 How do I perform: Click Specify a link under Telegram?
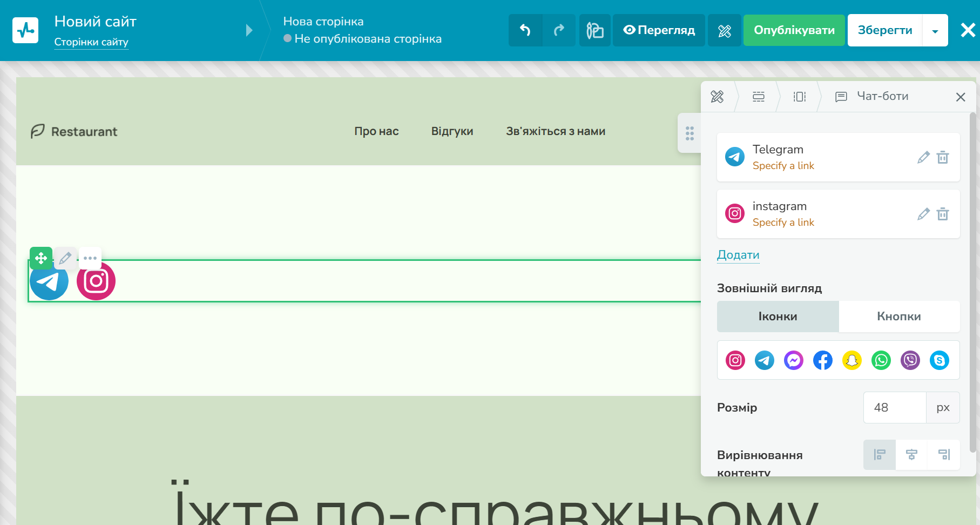coord(783,166)
